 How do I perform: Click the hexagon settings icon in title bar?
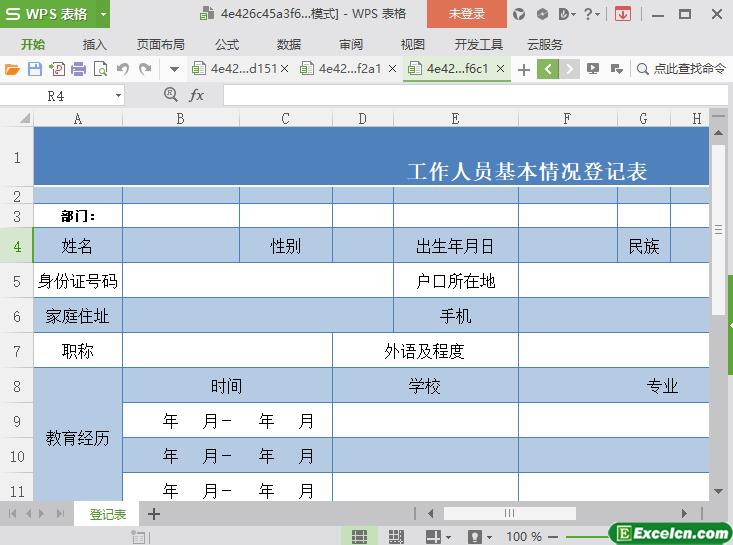tap(542, 14)
